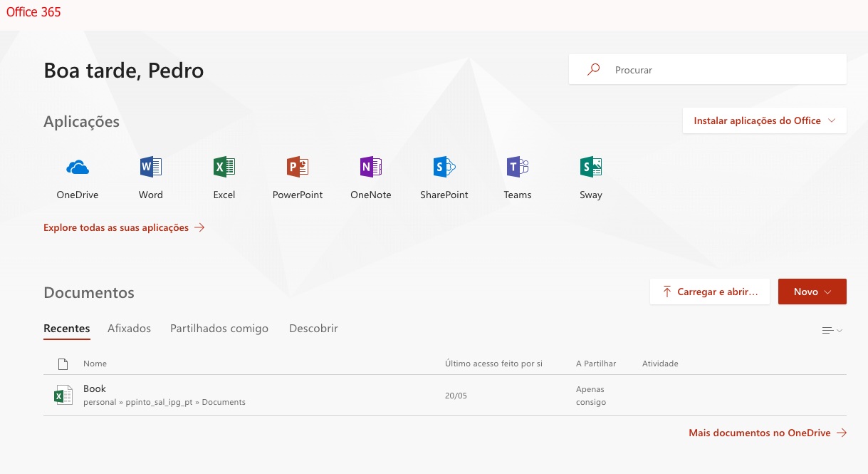Open Microsoft Teams
The image size is (868, 474).
point(517,177)
